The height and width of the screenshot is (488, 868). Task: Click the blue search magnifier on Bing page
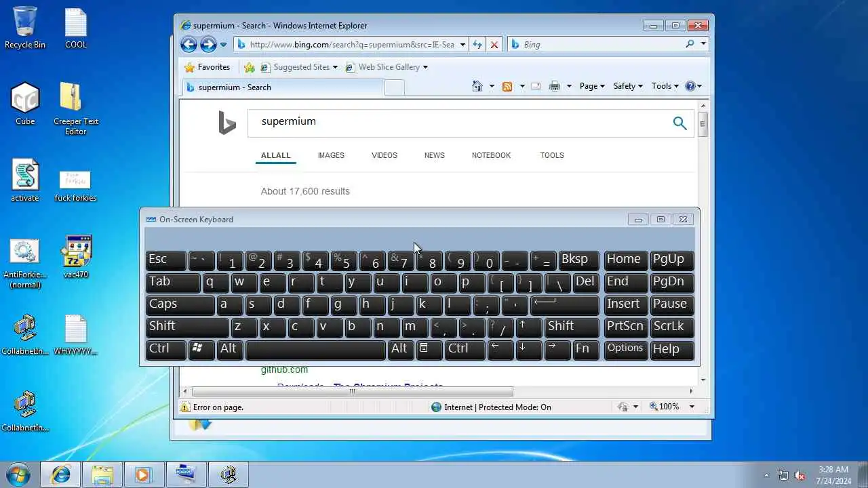(679, 123)
